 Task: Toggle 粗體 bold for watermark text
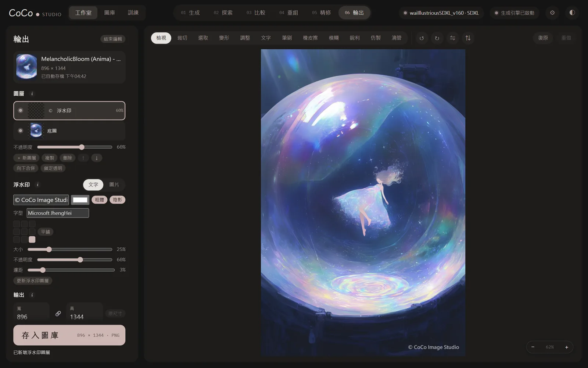(x=99, y=200)
